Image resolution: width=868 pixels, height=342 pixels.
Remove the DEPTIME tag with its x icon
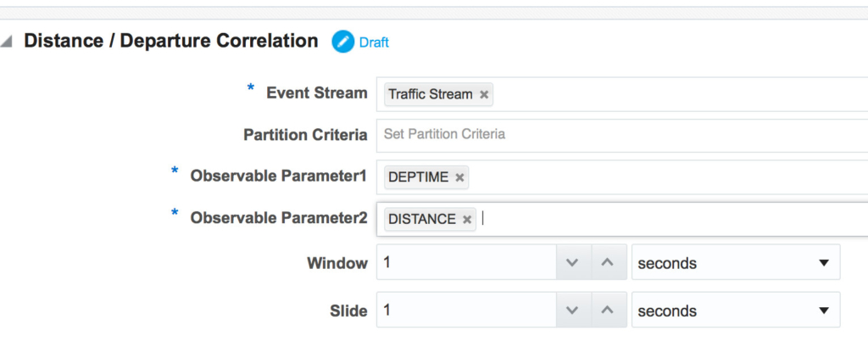pos(459,177)
